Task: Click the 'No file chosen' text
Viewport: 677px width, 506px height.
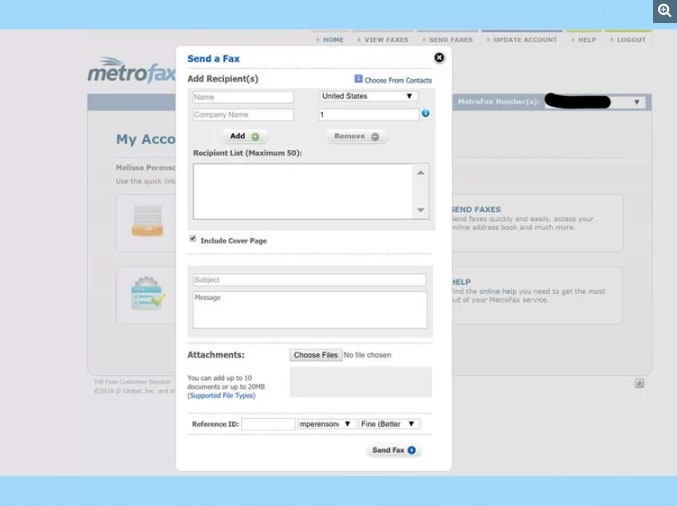Action: coord(367,355)
